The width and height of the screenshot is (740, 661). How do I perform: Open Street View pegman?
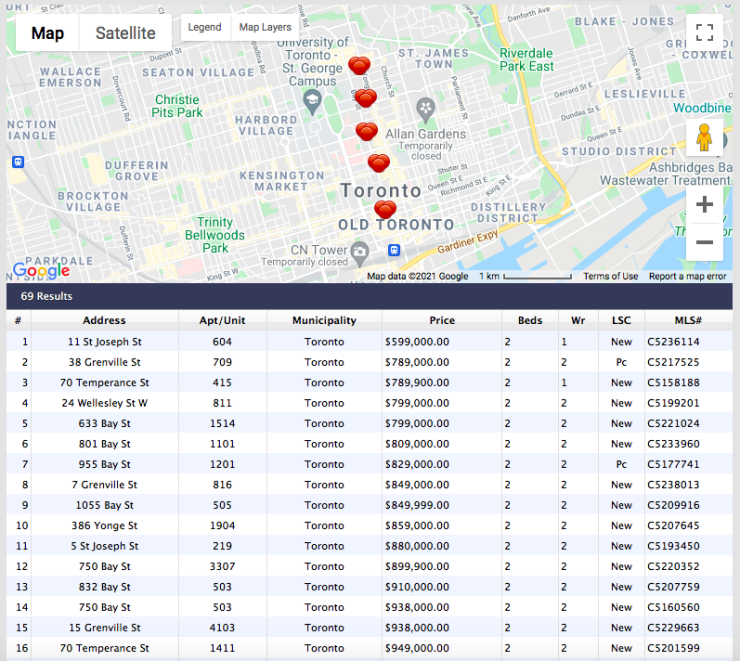coord(704,138)
